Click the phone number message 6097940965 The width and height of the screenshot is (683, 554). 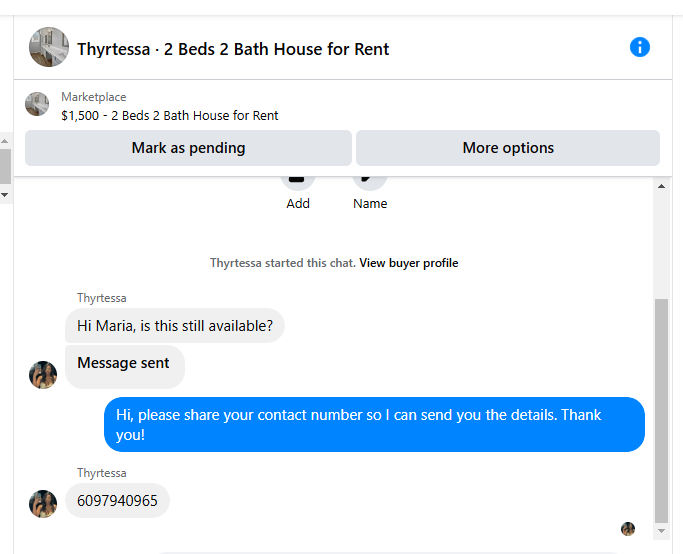(117, 501)
